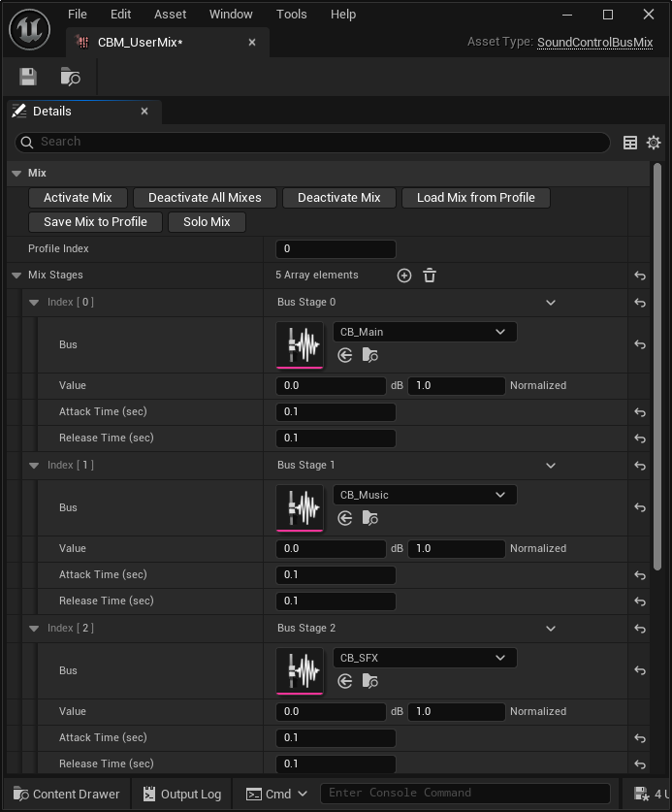The image size is (672, 812).
Task: Click the Solo Mix button
Action: point(207,222)
